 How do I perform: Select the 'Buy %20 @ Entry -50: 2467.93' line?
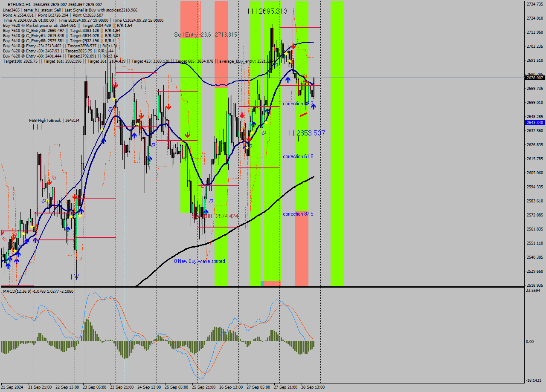click(58, 51)
